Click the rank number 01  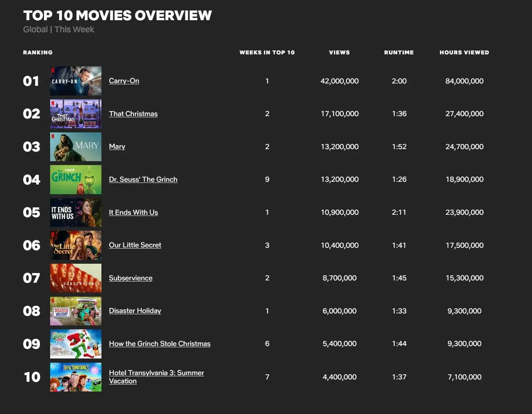click(31, 81)
